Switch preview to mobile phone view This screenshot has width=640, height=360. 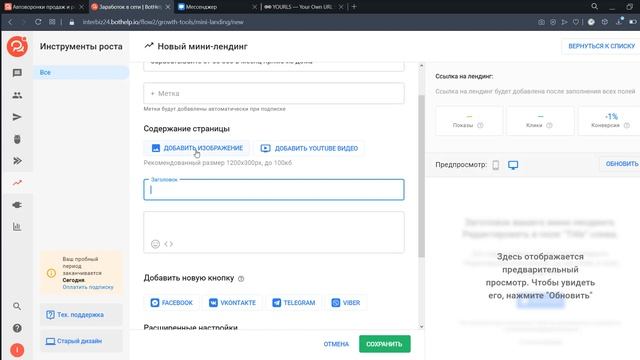click(496, 165)
